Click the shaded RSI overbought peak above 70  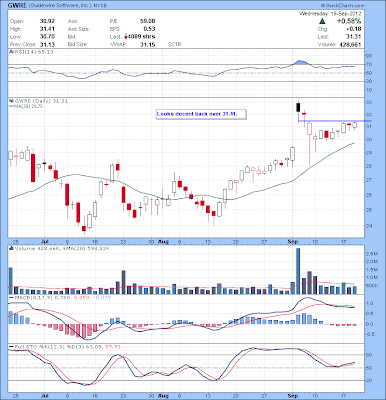coord(301,62)
